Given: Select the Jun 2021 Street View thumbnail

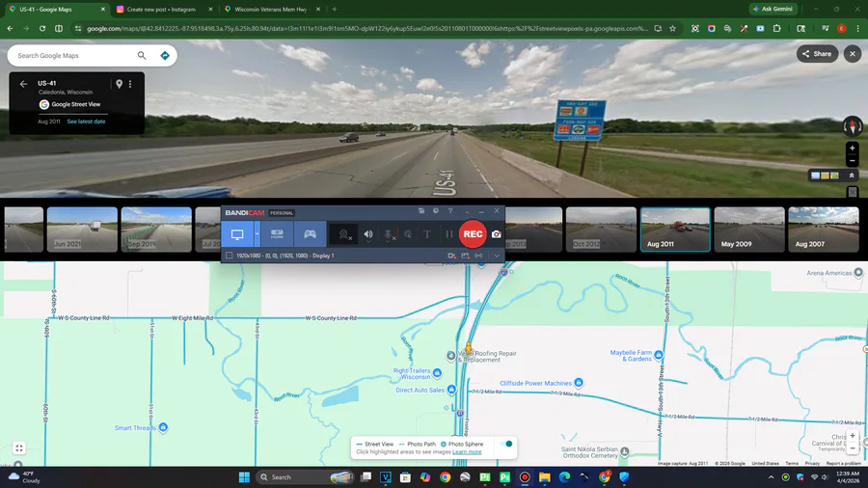Looking at the screenshot, I should click(x=82, y=230).
